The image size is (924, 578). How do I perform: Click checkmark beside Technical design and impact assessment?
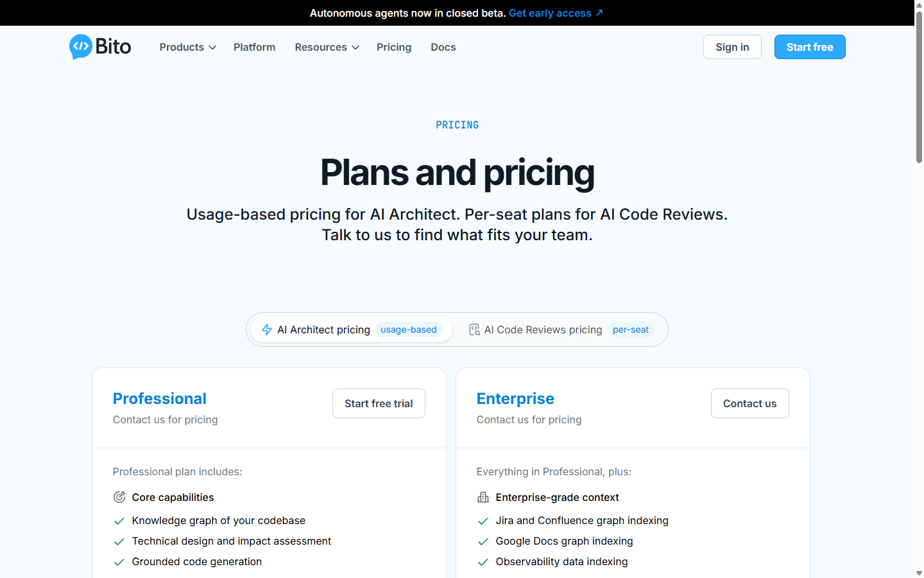119,541
